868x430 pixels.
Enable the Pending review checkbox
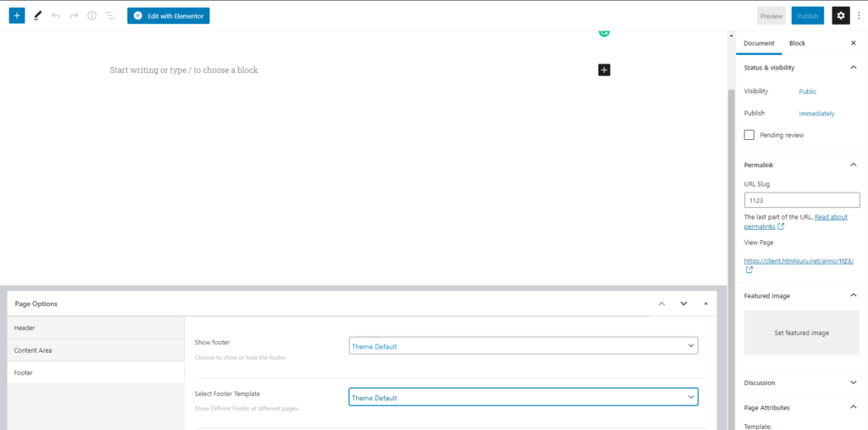click(749, 135)
